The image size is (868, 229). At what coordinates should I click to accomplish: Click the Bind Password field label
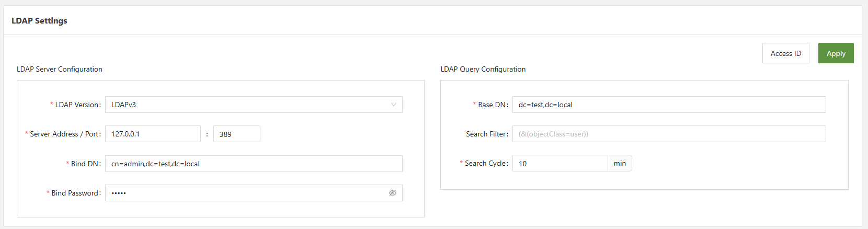click(75, 193)
